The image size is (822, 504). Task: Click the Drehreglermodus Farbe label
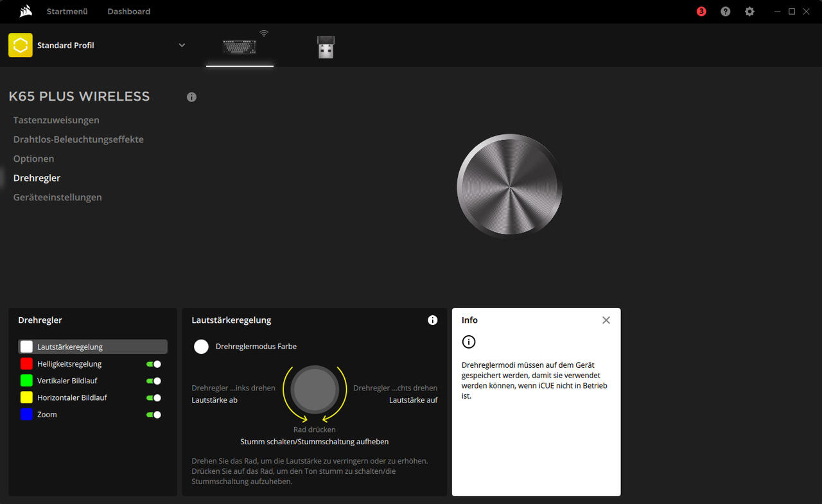256,347
